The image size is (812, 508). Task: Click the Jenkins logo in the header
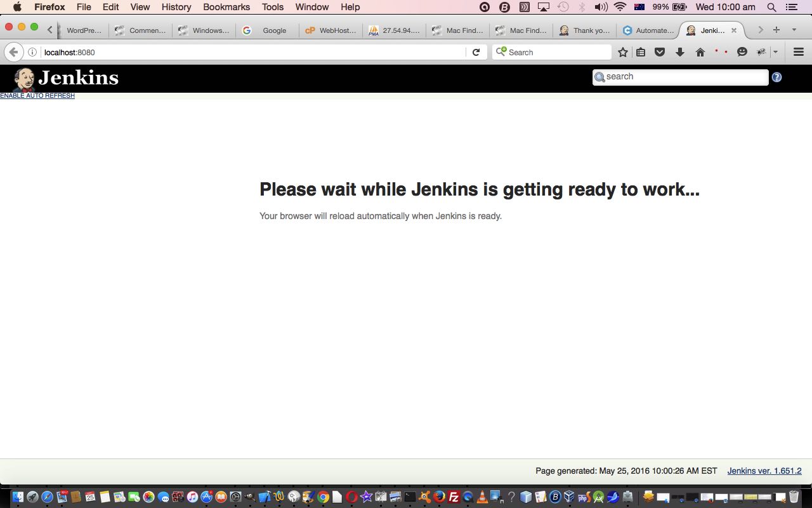coord(66,78)
